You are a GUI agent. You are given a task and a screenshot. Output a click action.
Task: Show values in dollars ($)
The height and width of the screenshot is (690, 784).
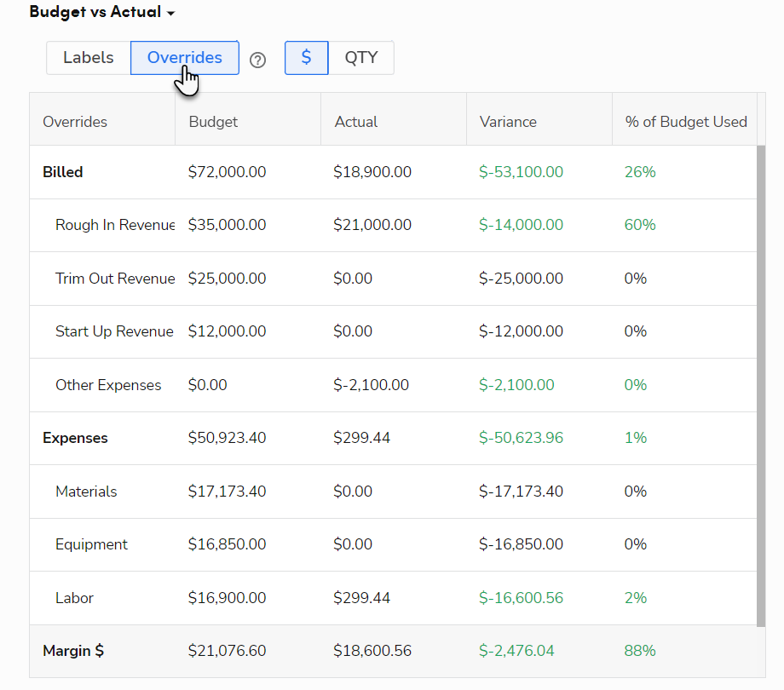coord(307,58)
